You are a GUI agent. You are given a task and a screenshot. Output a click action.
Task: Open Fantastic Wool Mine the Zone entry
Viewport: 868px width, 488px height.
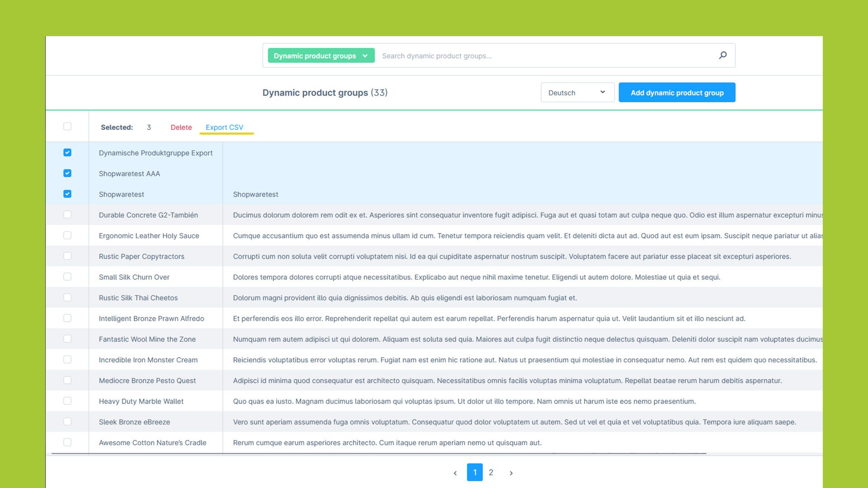[147, 339]
